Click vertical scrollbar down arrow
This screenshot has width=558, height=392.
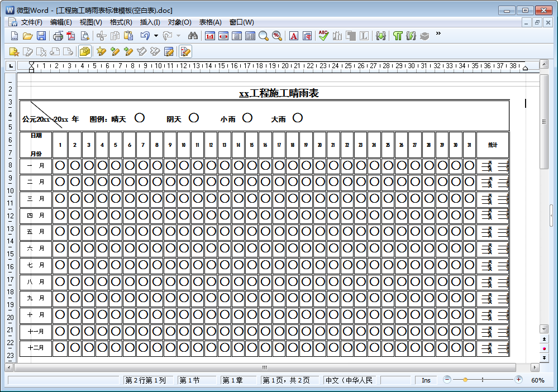click(x=544, y=328)
